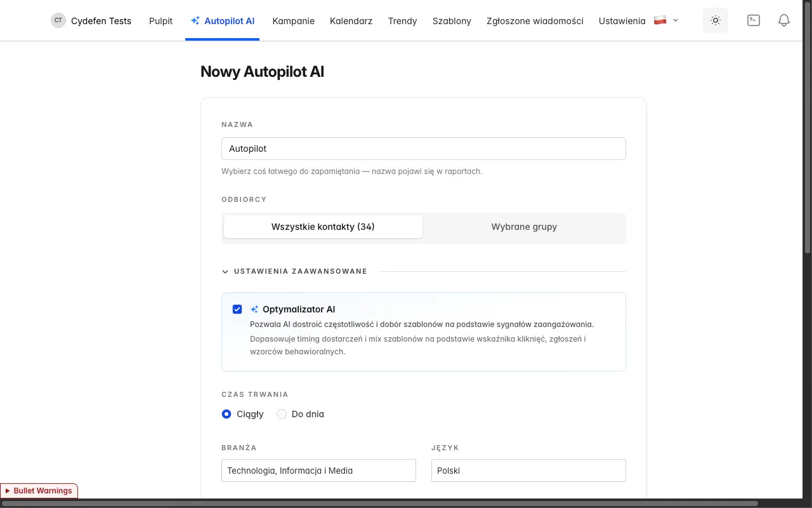Click the sparkle icon beside Optymalizator AI
812x508 pixels.
254,309
